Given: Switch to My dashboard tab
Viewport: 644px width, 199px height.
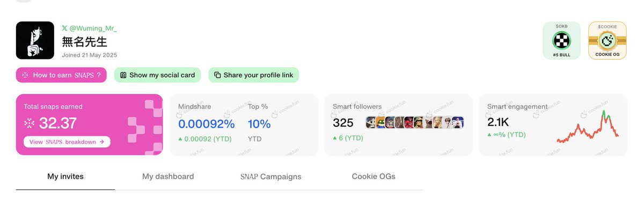Looking at the screenshot, I should 168,176.
